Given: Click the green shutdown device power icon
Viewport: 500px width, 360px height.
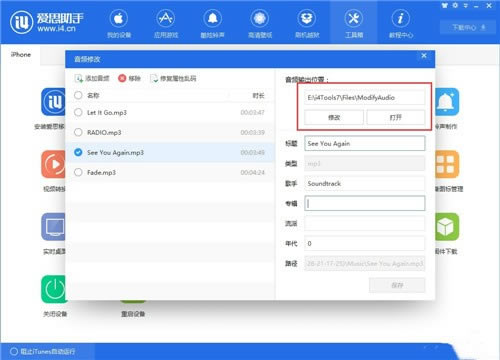Looking at the screenshot, I should click(x=54, y=289).
